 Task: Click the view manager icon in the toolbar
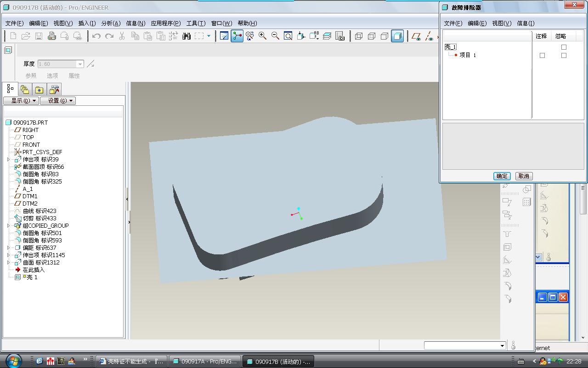pyautogui.click(x=340, y=36)
